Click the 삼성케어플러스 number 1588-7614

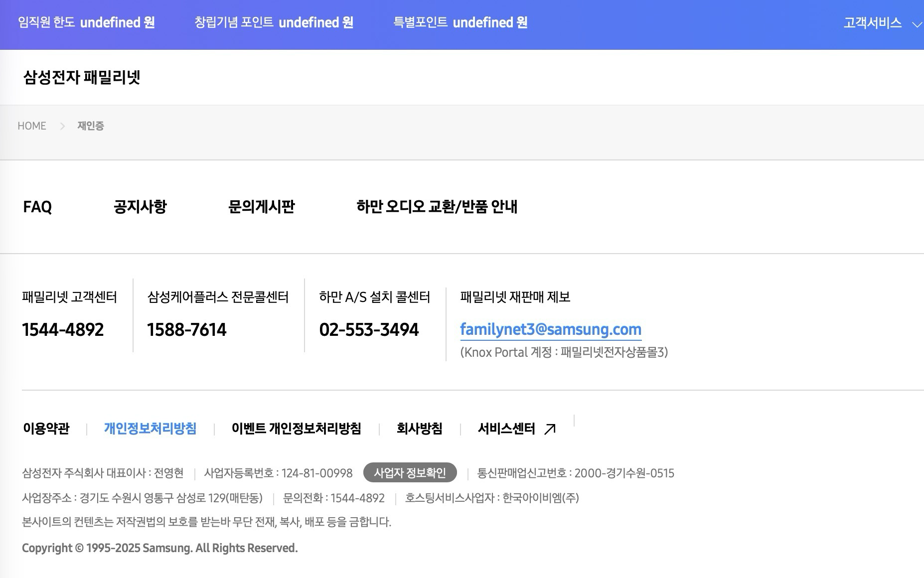(187, 330)
